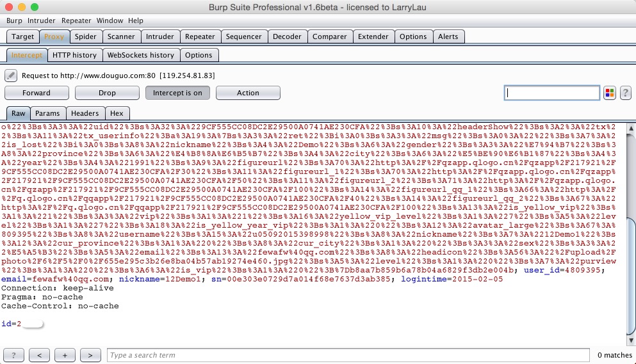Switch to the Hex view tab
This screenshot has height=364, width=636.
[117, 113]
